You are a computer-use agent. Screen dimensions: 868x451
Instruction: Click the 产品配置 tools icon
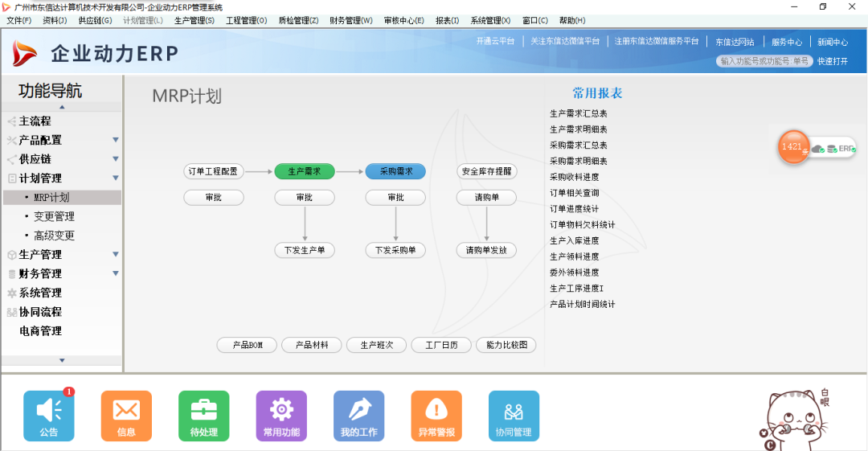[11, 141]
